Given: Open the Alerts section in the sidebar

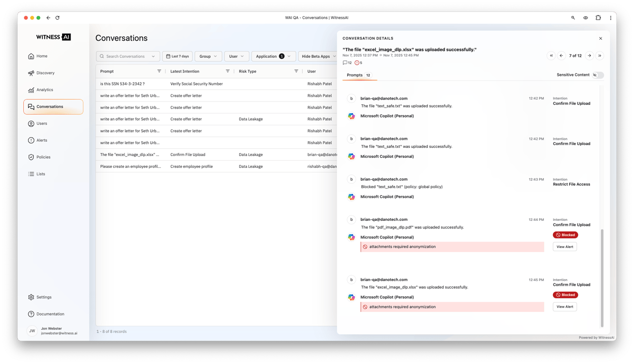Looking at the screenshot, I should (x=53, y=140).
